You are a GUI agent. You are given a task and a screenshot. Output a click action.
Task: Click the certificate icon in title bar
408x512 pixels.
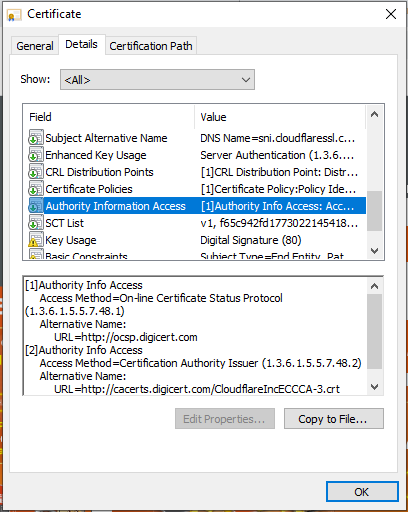click(x=14, y=15)
